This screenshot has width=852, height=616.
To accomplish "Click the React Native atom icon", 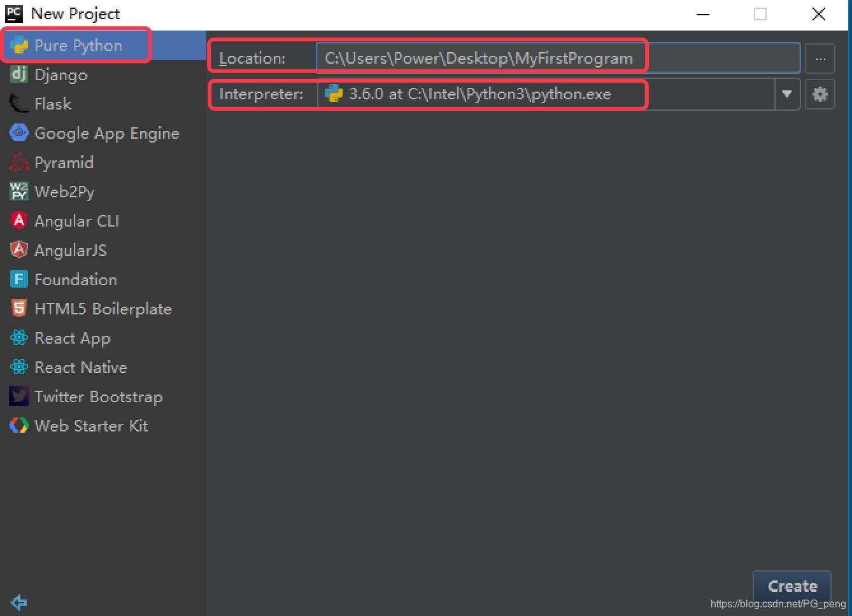I will point(19,367).
